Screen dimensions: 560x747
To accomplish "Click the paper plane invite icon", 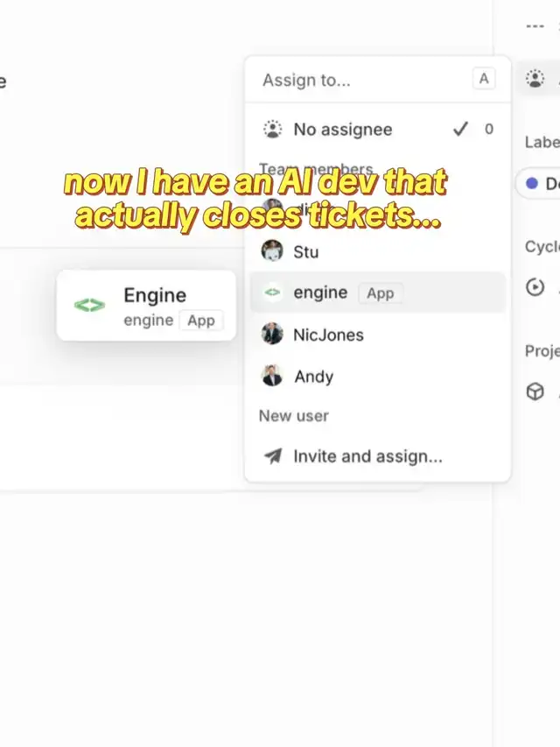I will pyautogui.click(x=273, y=456).
